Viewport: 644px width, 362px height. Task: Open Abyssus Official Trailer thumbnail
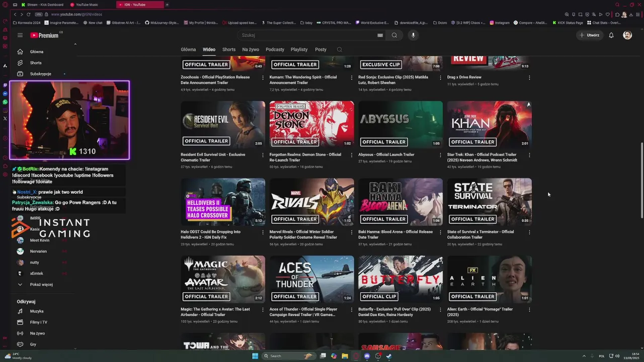400,124
